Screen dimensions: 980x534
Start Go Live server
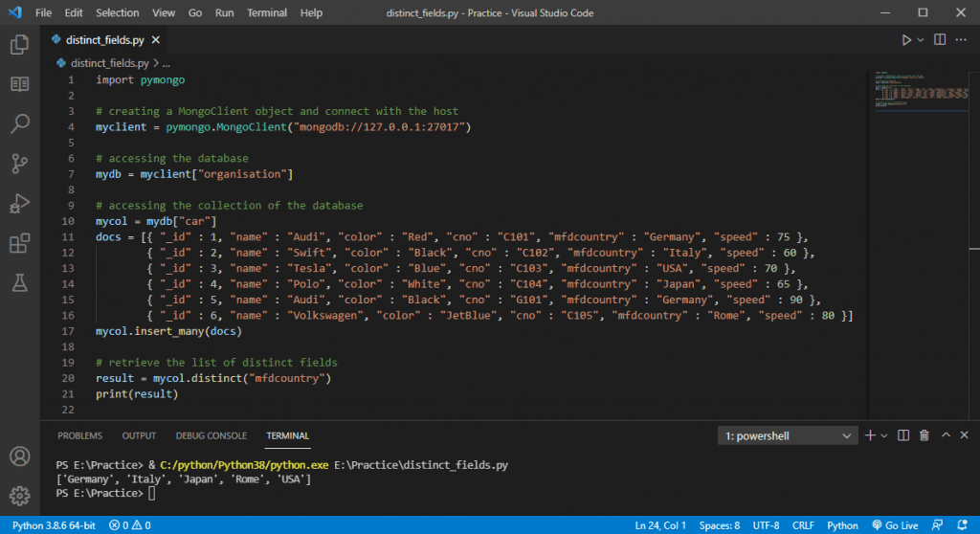(895, 525)
